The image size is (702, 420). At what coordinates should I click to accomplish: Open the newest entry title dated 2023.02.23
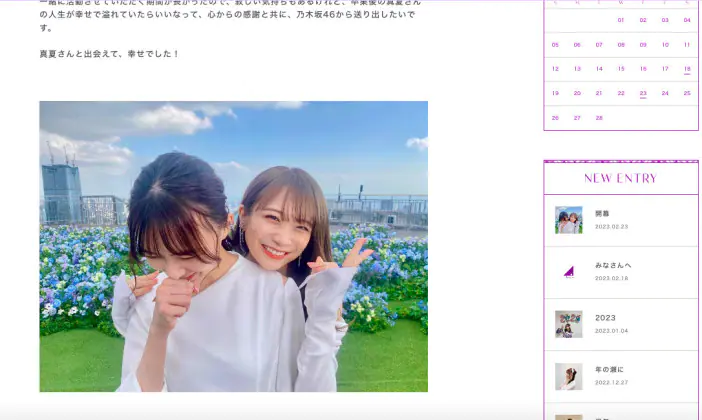602,213
